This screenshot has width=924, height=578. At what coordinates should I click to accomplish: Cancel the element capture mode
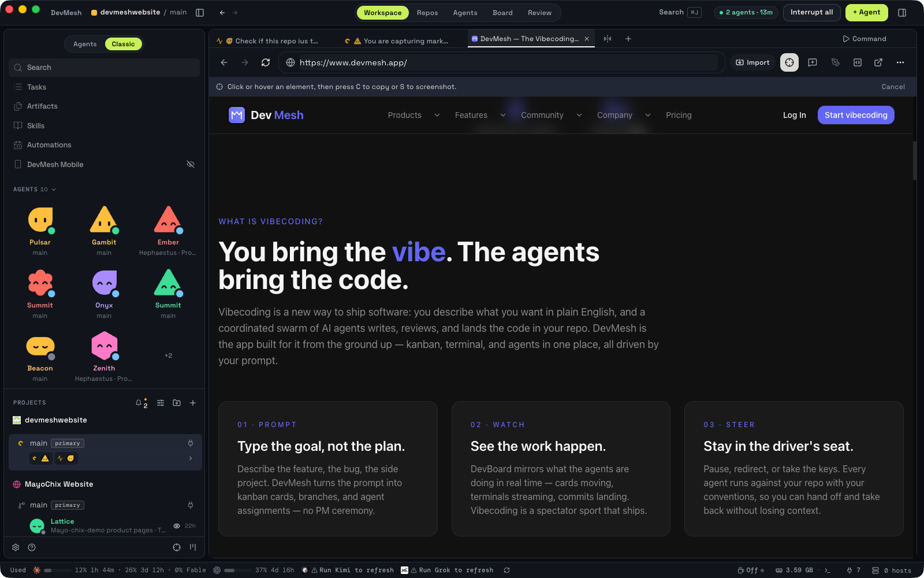(x=893, y=87)
